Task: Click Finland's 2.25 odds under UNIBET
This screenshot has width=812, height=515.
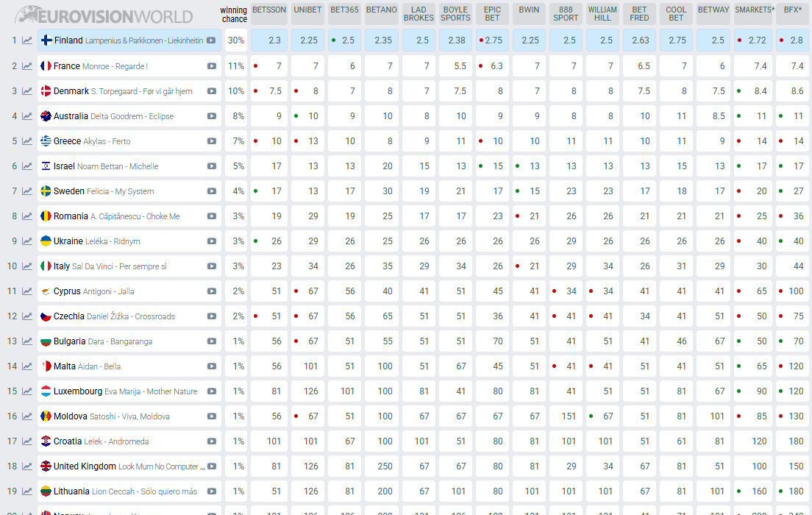Action: pos(309,40)
